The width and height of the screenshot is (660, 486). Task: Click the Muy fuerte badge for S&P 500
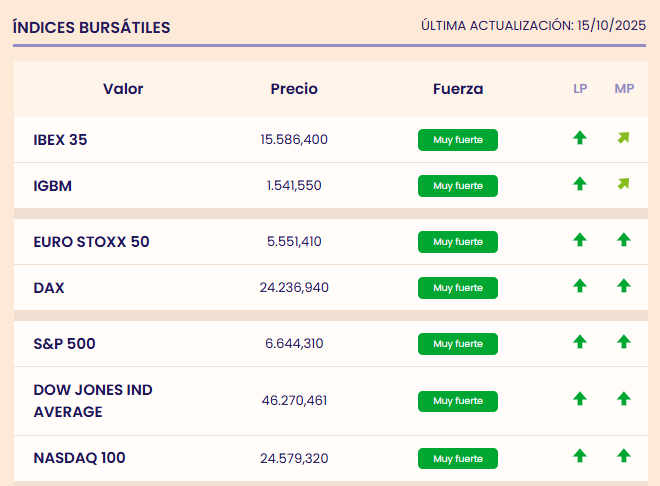tap(457, 344)
